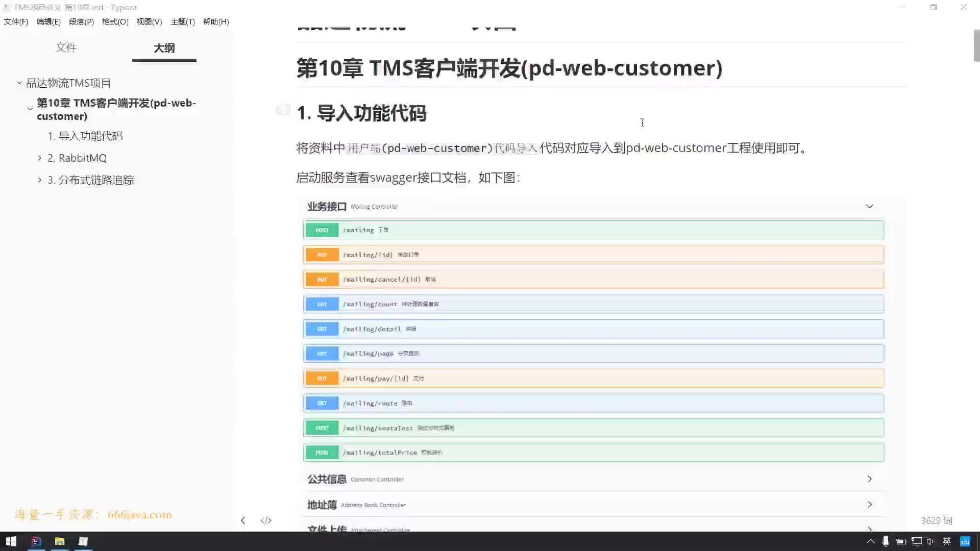980x551 pixels.
Task: Open the Windows Start menu
Action: (x=11, y=541)
